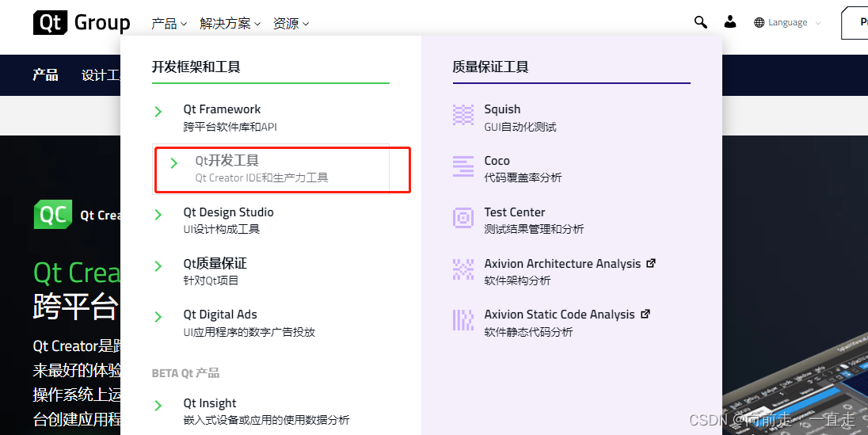Click the Qt Group logo

point(82,23)
